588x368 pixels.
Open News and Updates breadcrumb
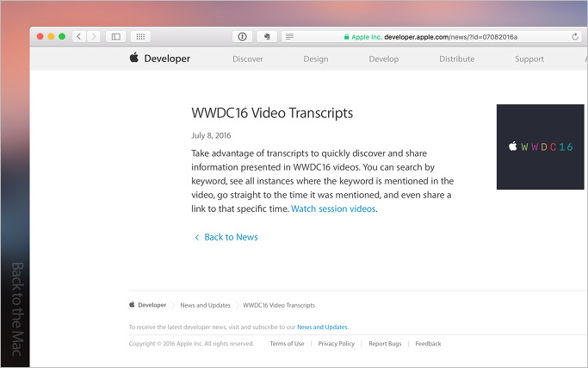205,305
